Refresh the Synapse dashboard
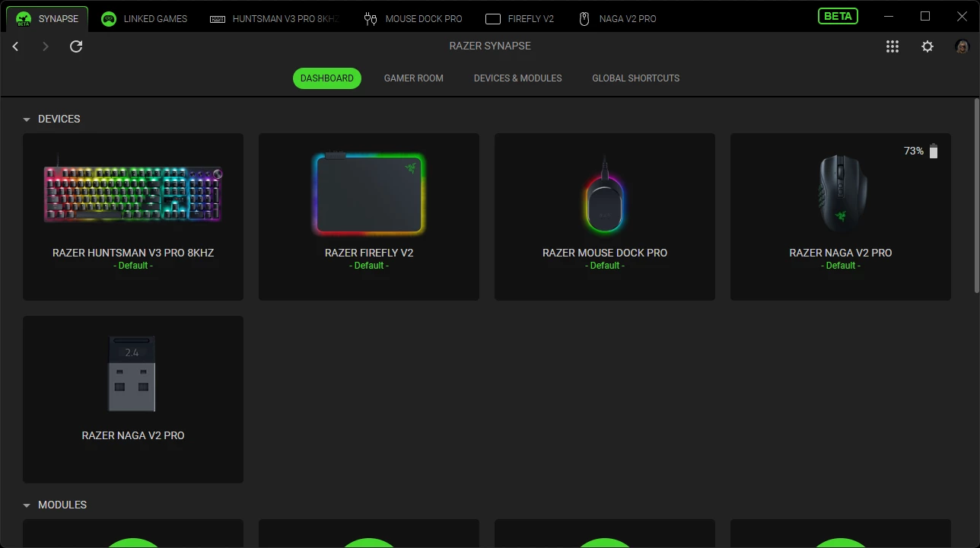The image size is (980, 548). tap(76, 46)
